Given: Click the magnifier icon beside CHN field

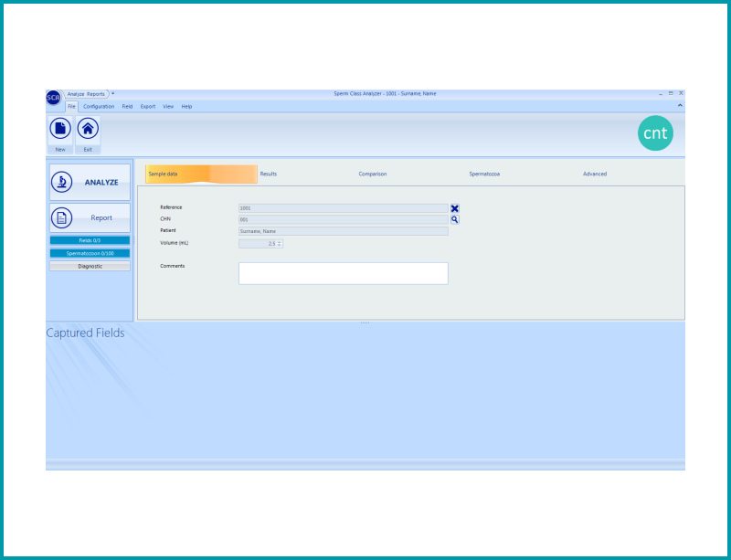Looking at the screenshot, I should [x=454, y=219].
